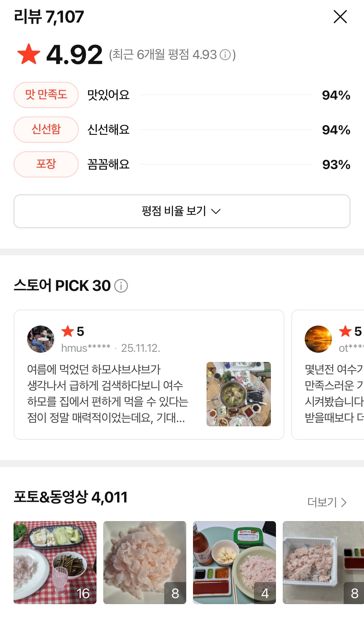Image resolution: width=364 pixels, height=621 pixels.
Task: Select the 포장 filter chip
Action: point(46,164)
